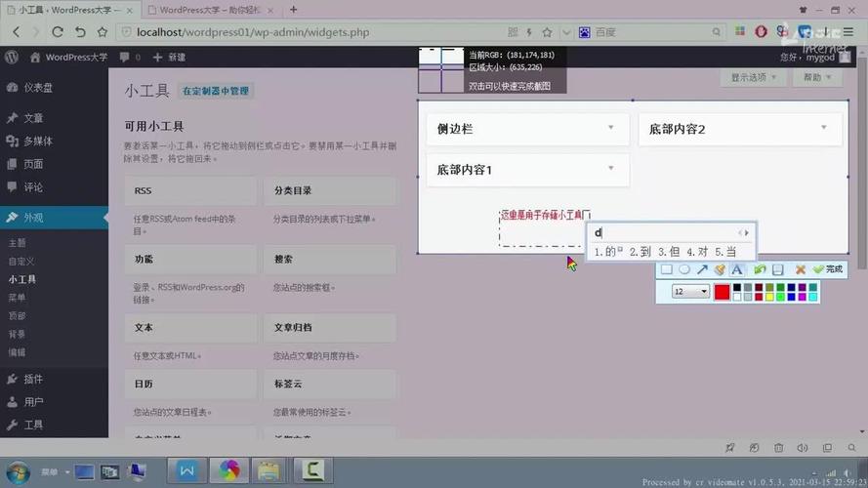Viewport: 868px width, 488px height.
Task: Click the 在定制器中管理 link
Action: point(216,91)
